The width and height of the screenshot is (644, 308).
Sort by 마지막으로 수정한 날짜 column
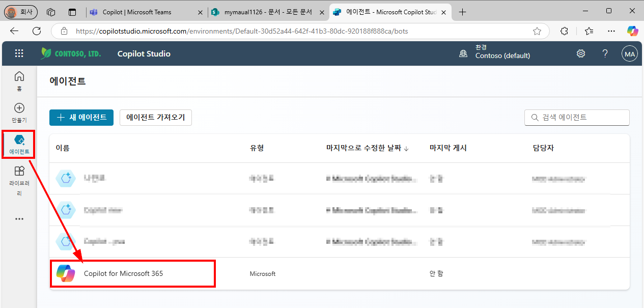click(x=368, y=148)
